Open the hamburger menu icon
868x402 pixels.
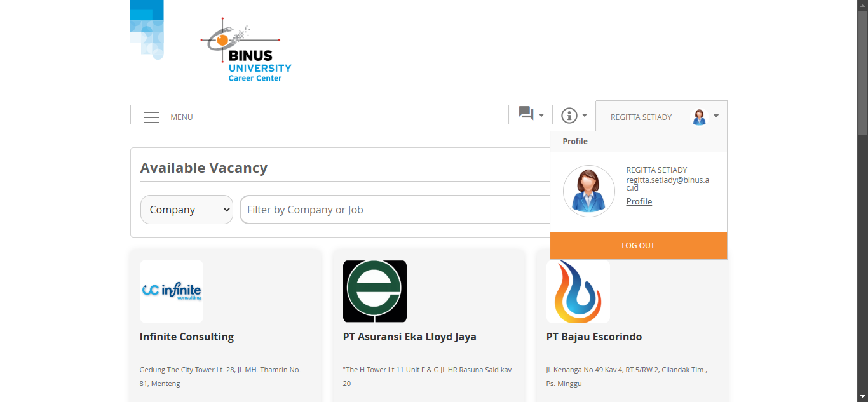pyautogui.click(x=151, y=117)
